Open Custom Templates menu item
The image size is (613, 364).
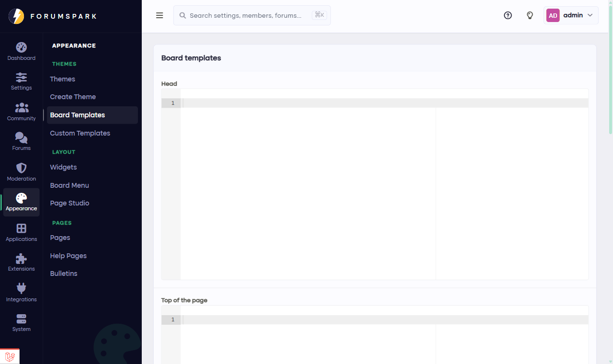(x=80, y=133)
